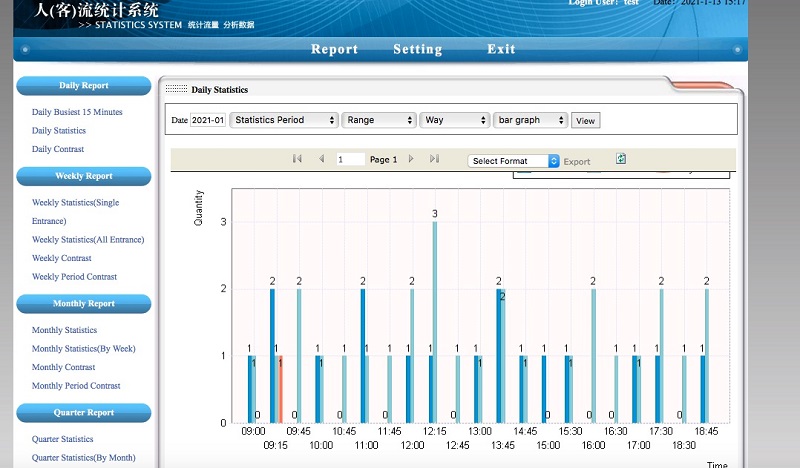Open Quarter Statistics(By Month) report
Screen dimensions: 800x468
pos(84,458)
